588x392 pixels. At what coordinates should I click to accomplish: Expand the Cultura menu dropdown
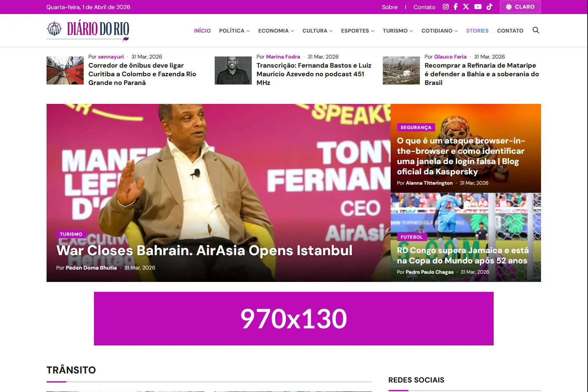[318, 31]
